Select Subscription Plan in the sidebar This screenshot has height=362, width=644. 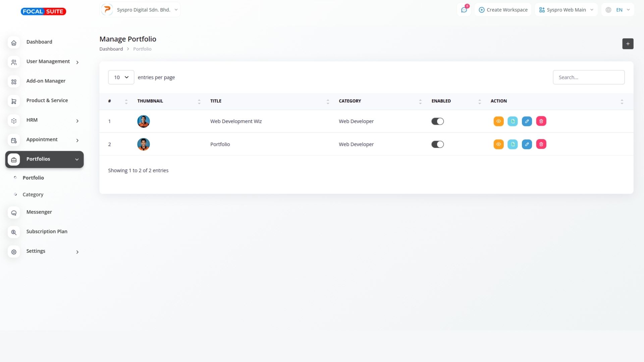point(47,232)
